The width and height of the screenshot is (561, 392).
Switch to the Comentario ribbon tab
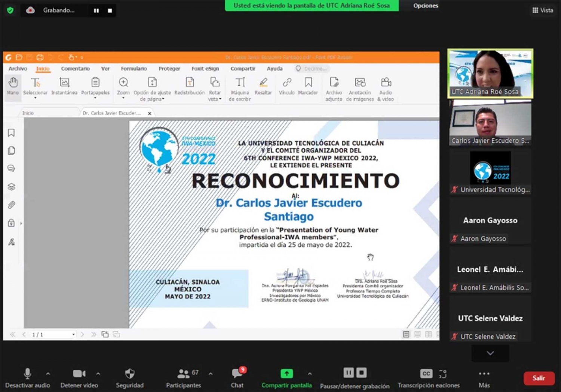(75, 68)
